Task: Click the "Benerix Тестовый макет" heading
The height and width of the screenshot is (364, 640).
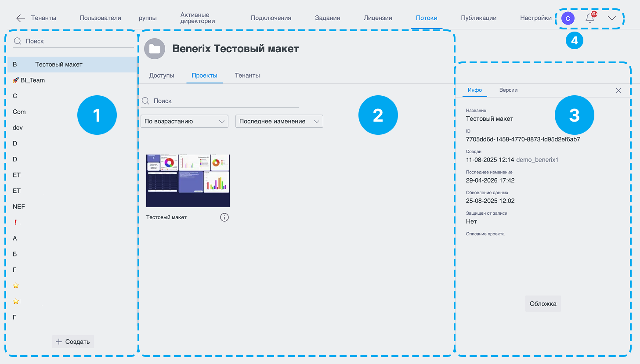Action: tap(235, 49)
